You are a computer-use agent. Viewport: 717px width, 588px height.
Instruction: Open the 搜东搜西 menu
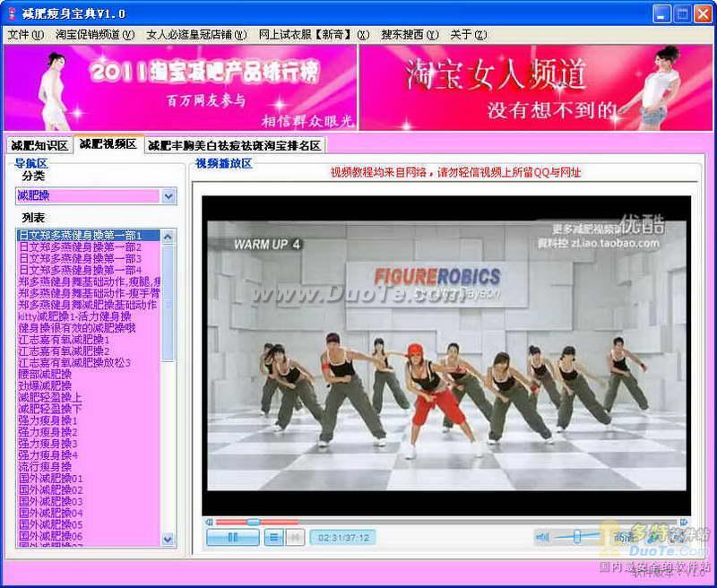coord(410,35)
